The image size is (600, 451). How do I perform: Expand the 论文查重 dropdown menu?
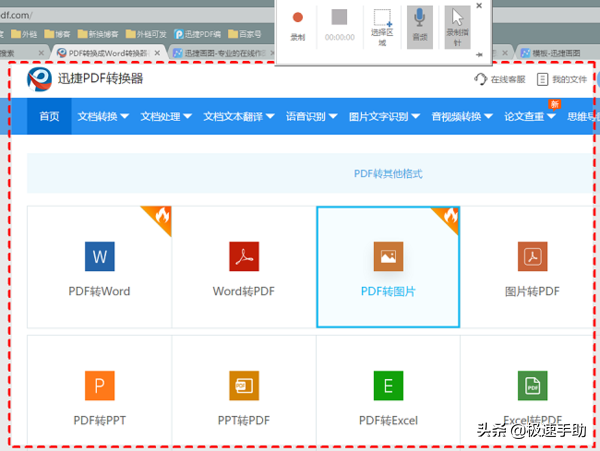[530, 116]
